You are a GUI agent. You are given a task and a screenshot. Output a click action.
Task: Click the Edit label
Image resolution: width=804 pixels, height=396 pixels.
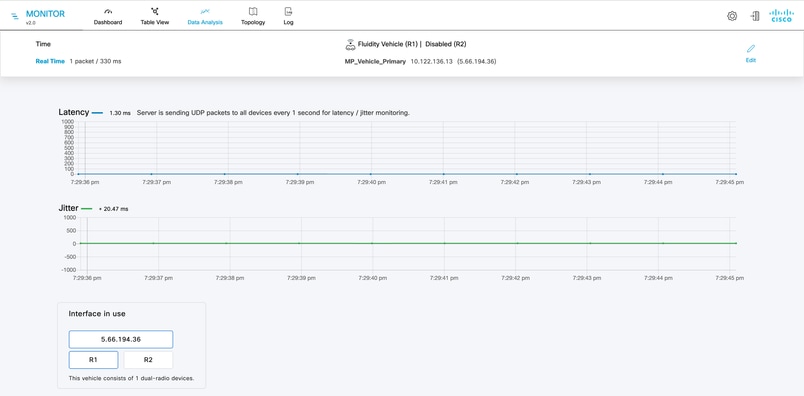tap(751, 60)
